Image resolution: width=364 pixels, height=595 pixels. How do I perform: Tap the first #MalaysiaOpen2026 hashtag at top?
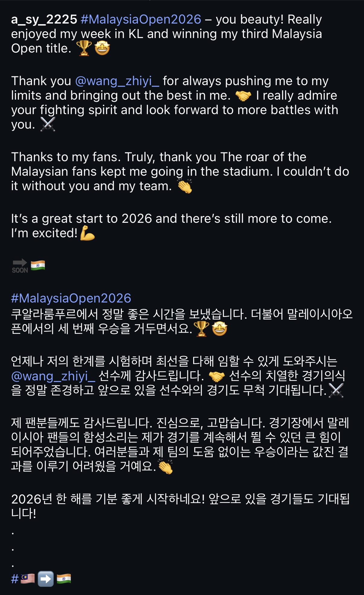pyautogui.click(x=141, y=20)
